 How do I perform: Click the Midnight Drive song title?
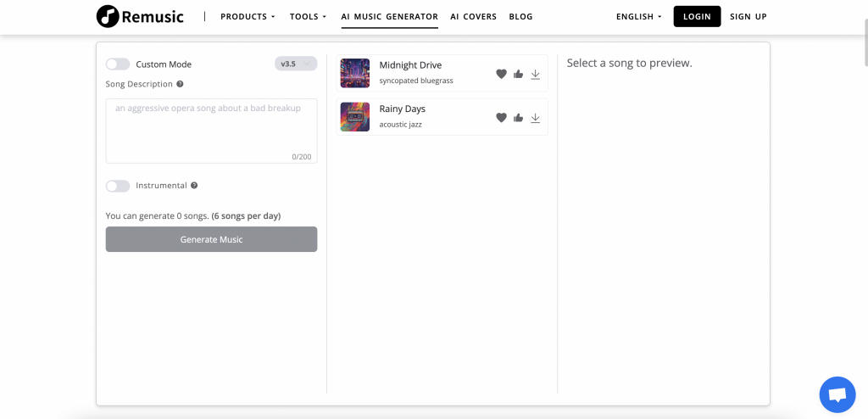click(410, 65)
